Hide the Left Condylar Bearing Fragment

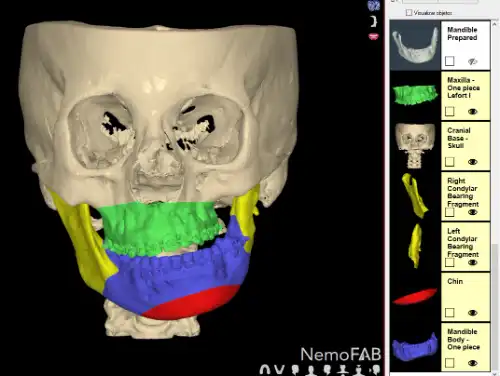point(473,263)
